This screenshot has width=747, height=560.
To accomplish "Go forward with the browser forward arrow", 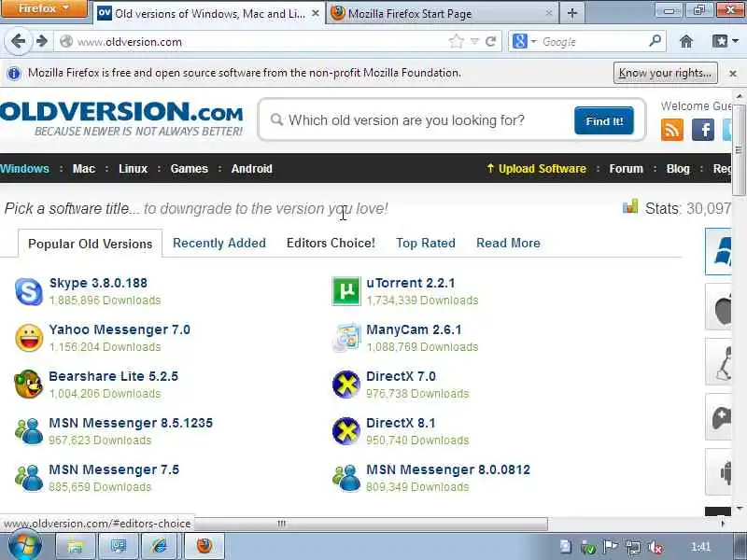I will pyautogui.click(x=42, y=41).
